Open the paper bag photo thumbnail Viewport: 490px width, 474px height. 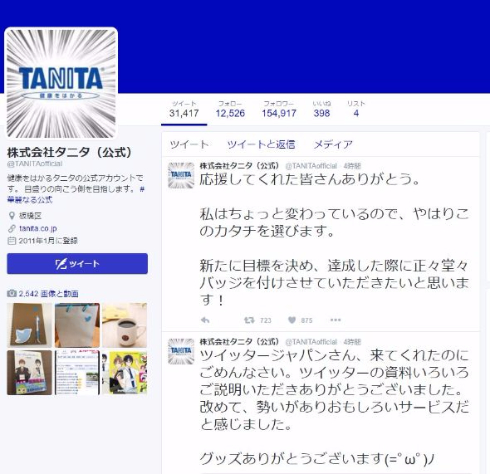[77, 325]
